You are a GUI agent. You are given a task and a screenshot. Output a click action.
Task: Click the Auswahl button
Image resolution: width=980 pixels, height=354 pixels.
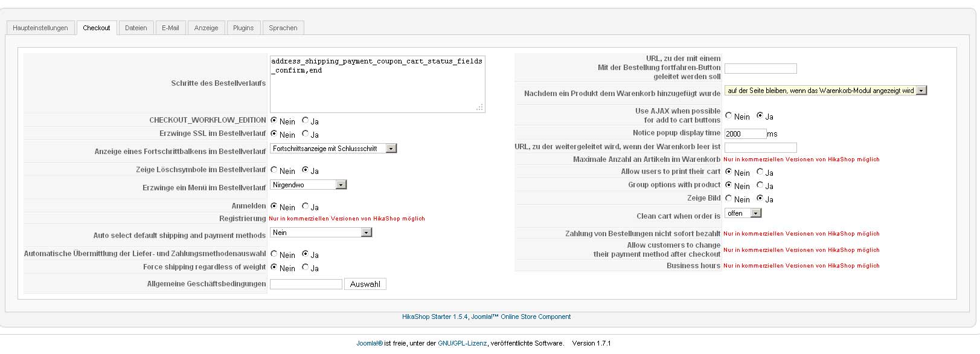(365, 284)
